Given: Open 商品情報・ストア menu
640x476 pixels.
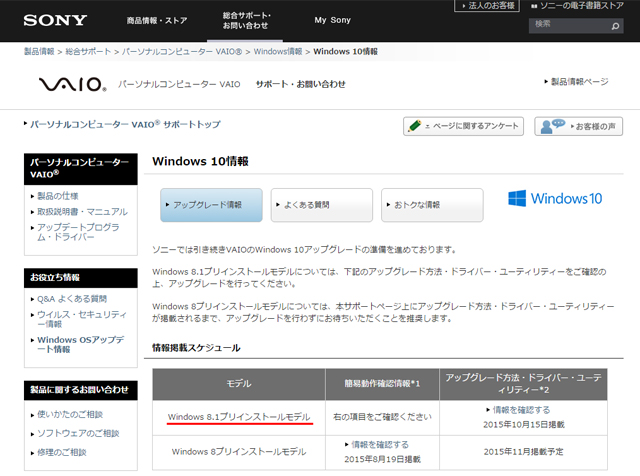Looking at the screenshot, I should (x=157, y=20).
